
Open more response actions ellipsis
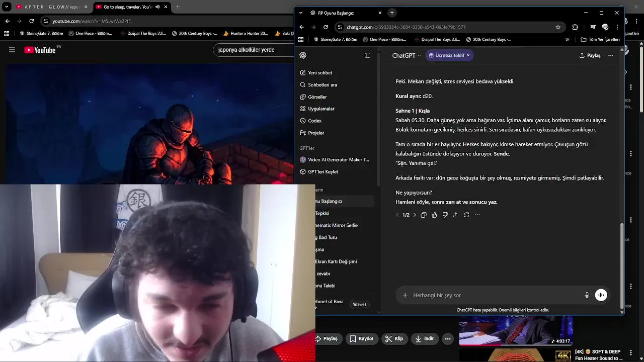click(477, 215)
